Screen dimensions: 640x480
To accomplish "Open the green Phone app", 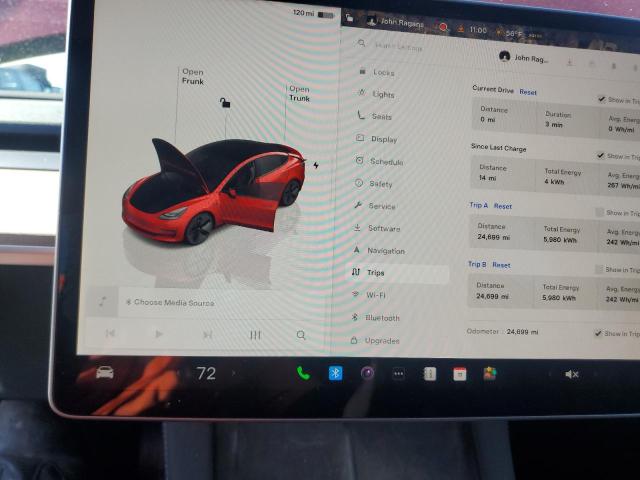I will [303, 373].
